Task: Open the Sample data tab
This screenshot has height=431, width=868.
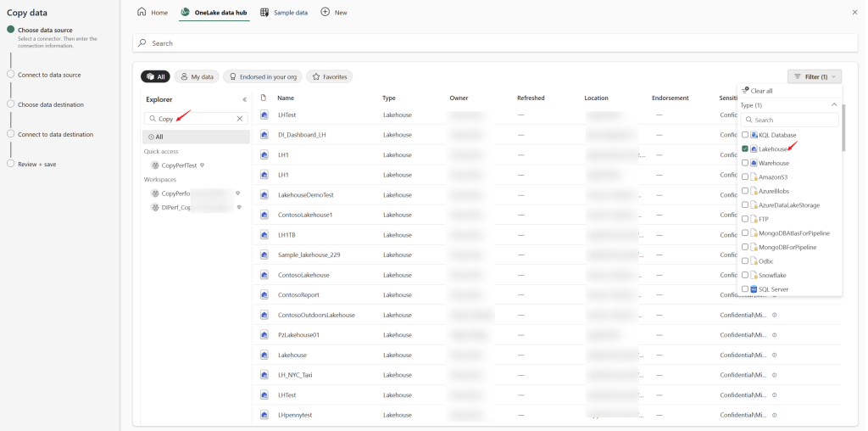Action: (x=284, y=12)
